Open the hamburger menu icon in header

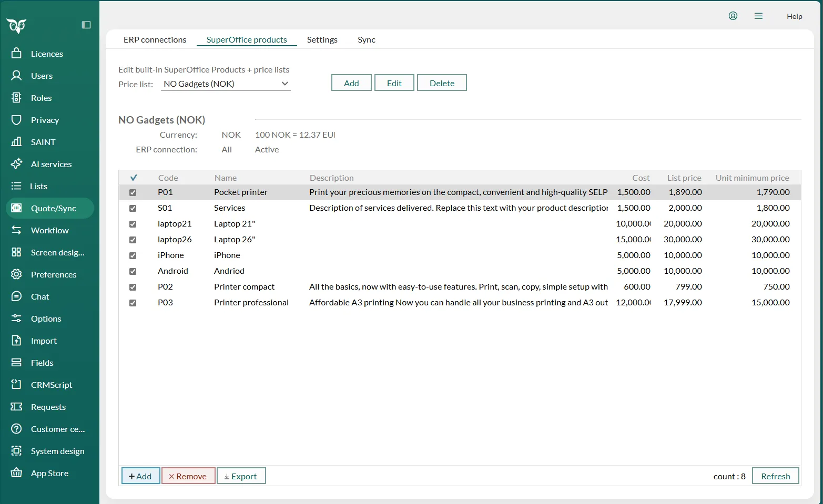758,16
